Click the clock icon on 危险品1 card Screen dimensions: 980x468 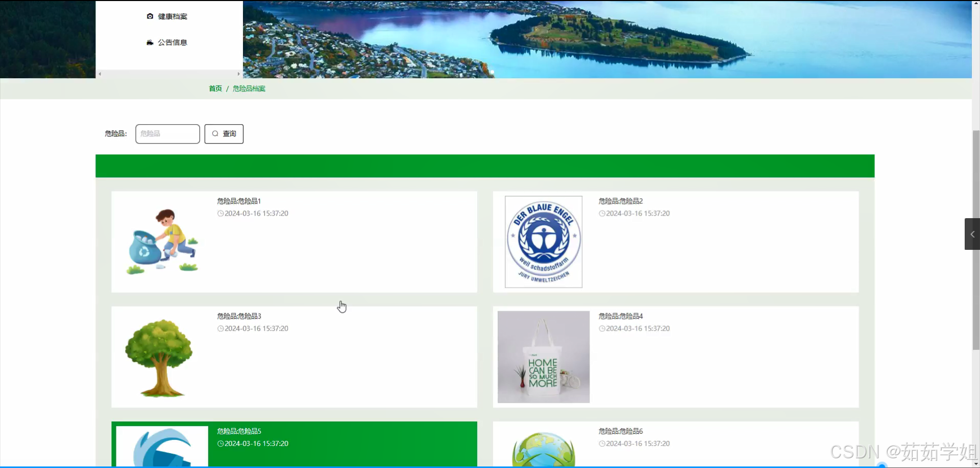click(220, 214)
